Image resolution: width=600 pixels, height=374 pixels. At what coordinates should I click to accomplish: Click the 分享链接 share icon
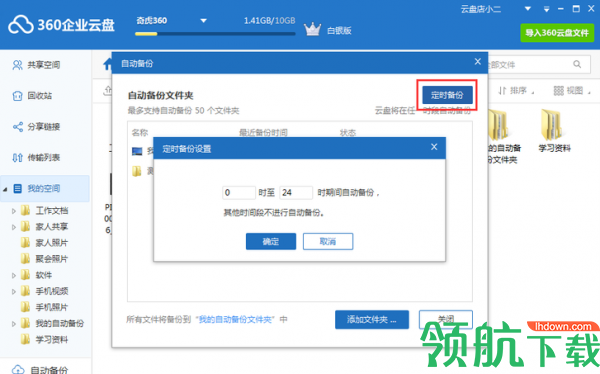[18, 127]
